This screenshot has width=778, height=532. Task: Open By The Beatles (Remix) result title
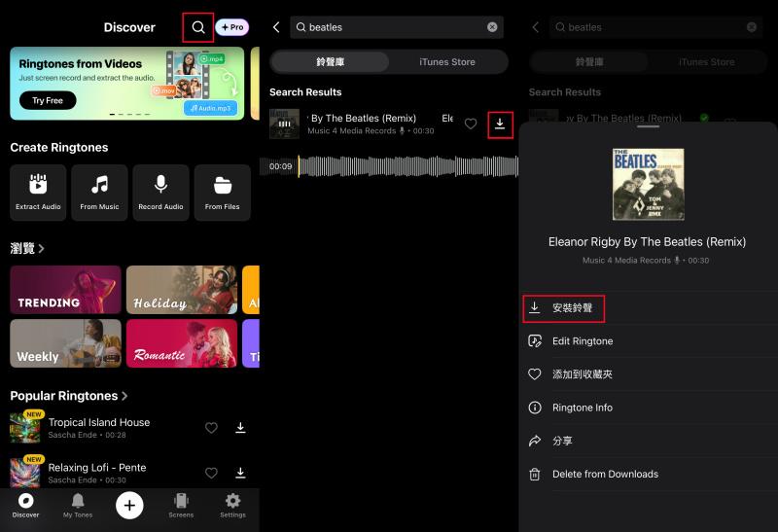362,118
